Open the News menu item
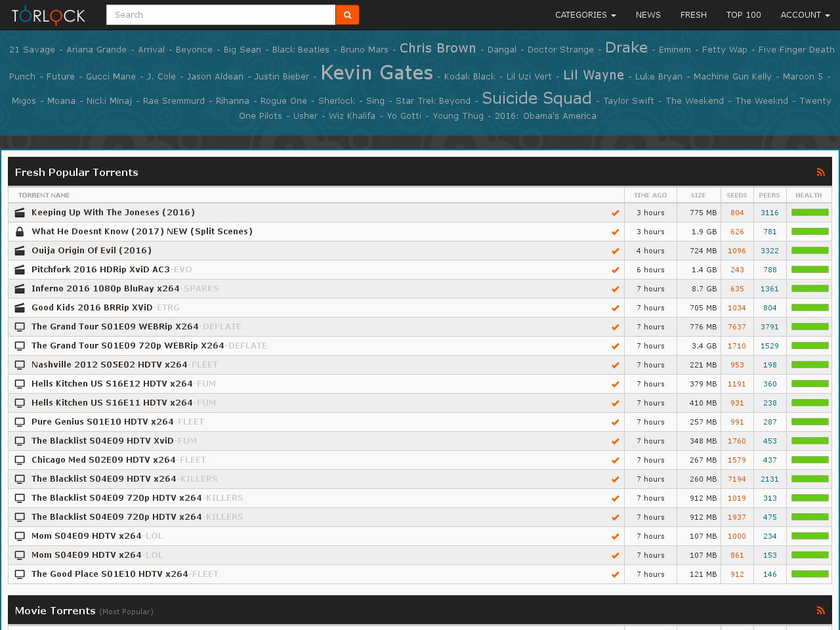Viewport: 840px width, 630px height. click(x=648, y=14)
